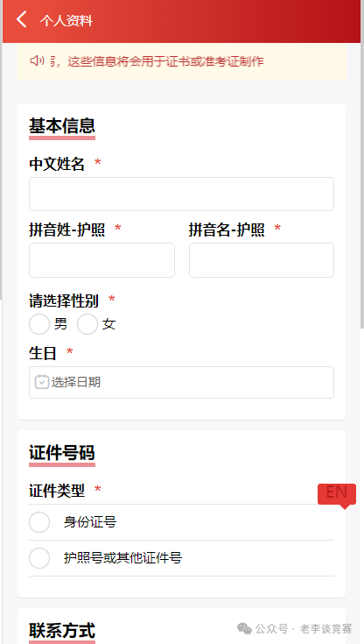Focus the 拼音姓-护照 input field

101,260
